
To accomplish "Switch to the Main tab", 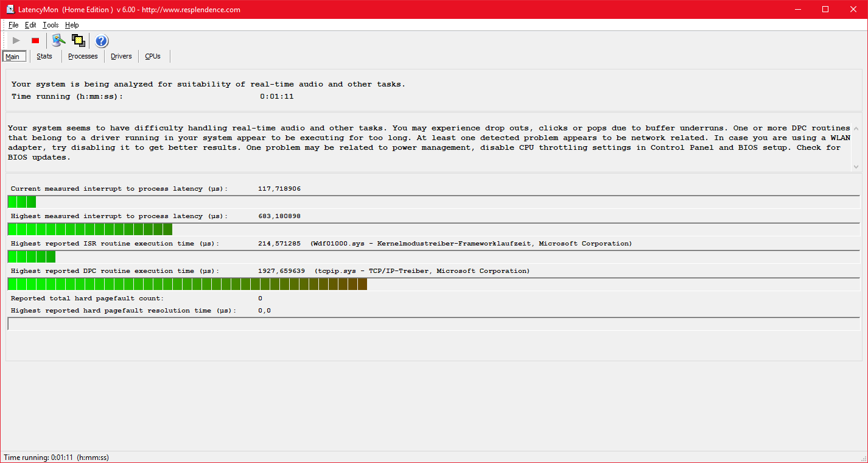I will point(13,57).
